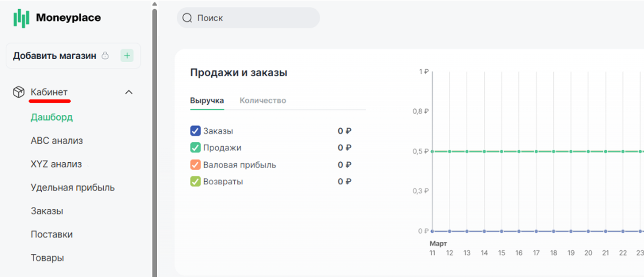Open the Поставки sidebar item

click(x=52, y=234)
